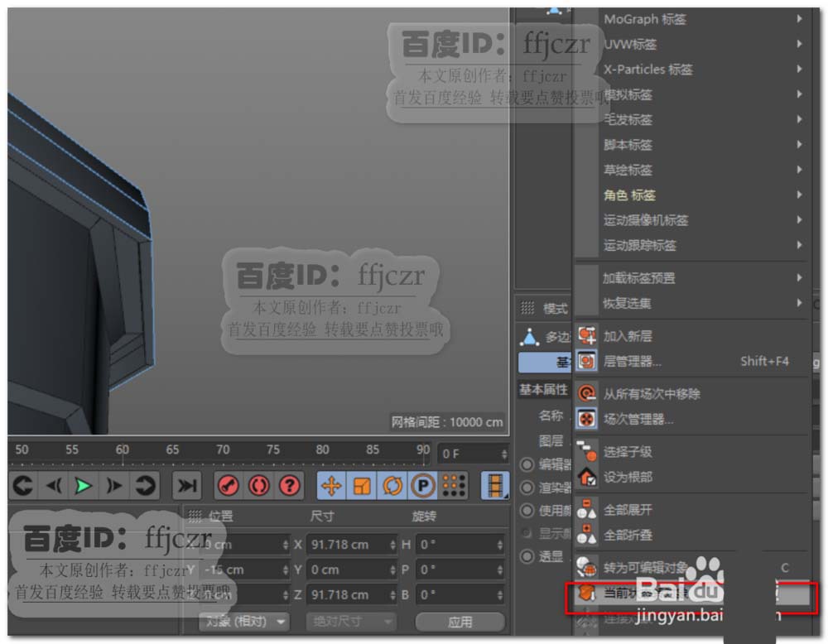Image resolution: width=828 pixels, height=644 pixels.
Task: Select the 渲染器 radio button
Action: 527,488
